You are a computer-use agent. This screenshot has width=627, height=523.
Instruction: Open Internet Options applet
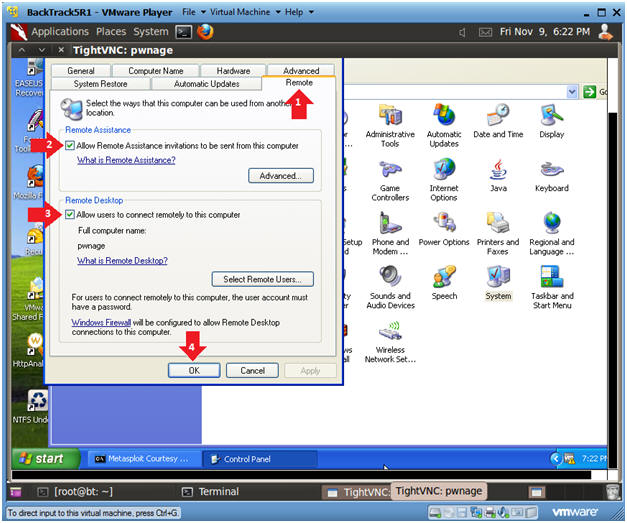point(444,180)
